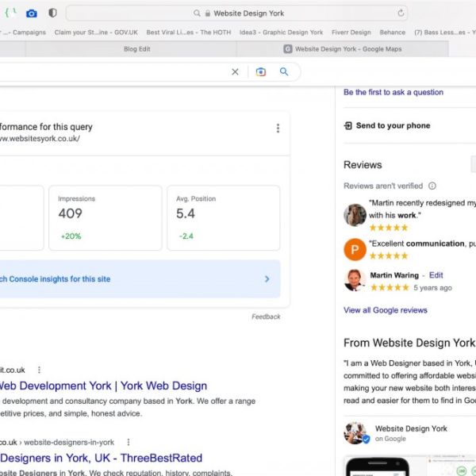Click the From Website Design York heading
Screen dimensions: 476x476
[x=409, y=343]
